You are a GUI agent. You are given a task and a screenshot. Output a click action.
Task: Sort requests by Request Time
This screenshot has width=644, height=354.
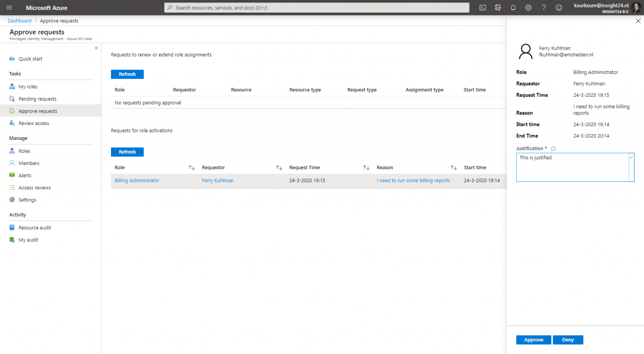pyautogui.click(x=366, y=167)
